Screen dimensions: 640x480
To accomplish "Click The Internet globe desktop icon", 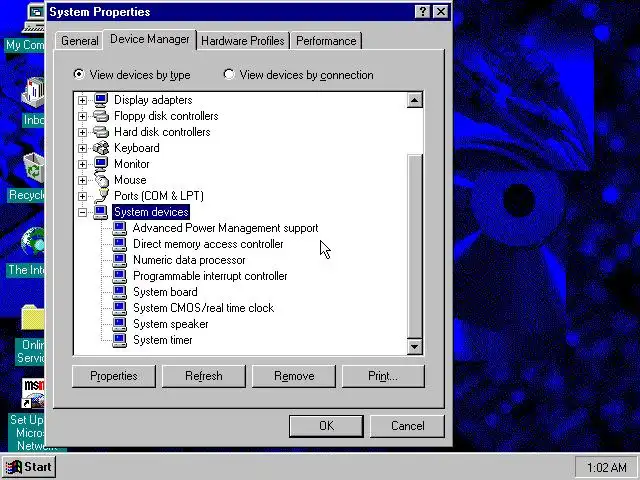I will click(33, 242).
